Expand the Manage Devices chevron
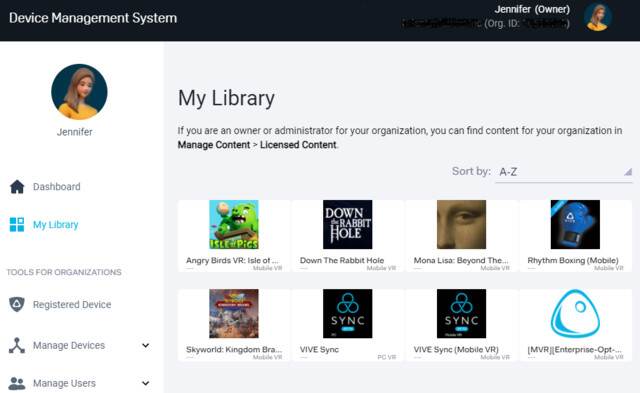Screen dimensions: 640x393 coord(145,345)
